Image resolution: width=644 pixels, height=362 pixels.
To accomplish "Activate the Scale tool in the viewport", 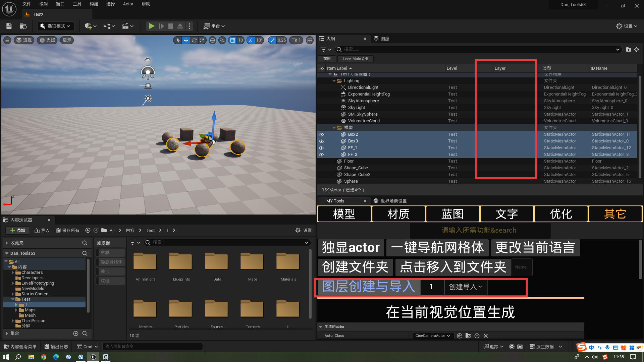I will pyautogui.click(x=202, y=40).
